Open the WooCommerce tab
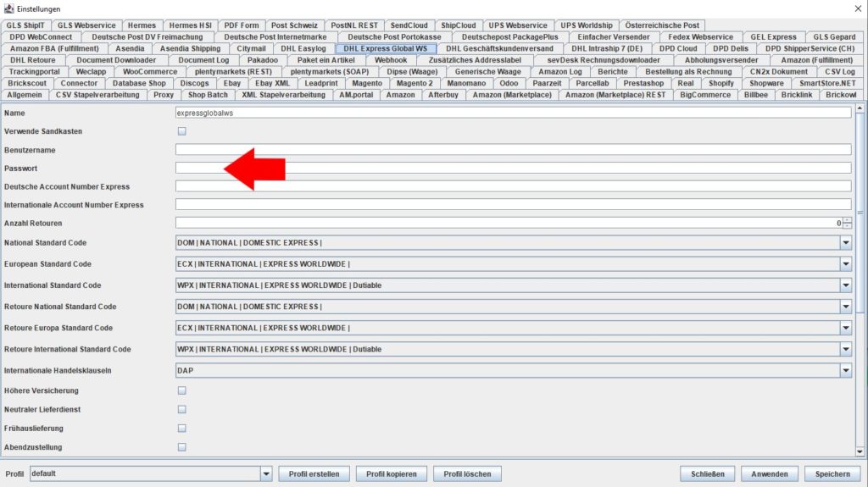 click(150, 72)
